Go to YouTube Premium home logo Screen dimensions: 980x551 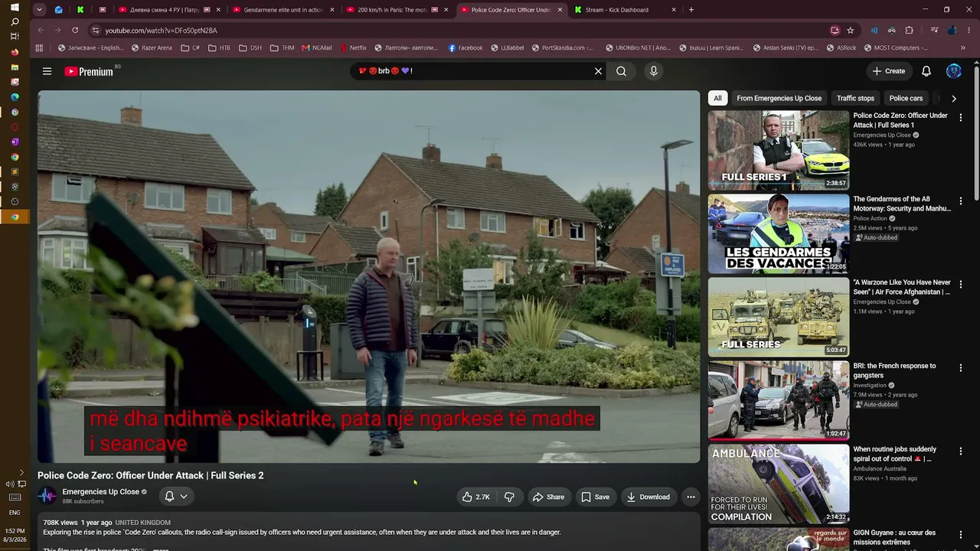[89, 71]
